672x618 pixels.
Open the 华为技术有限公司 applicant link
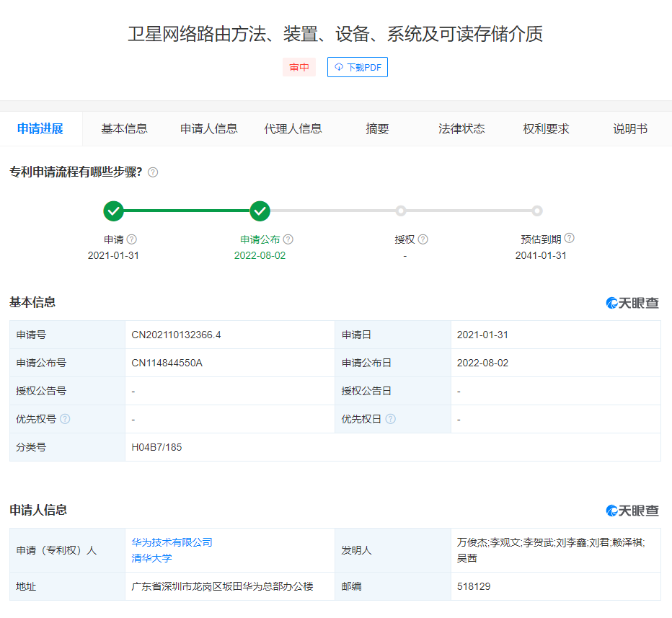172,542
